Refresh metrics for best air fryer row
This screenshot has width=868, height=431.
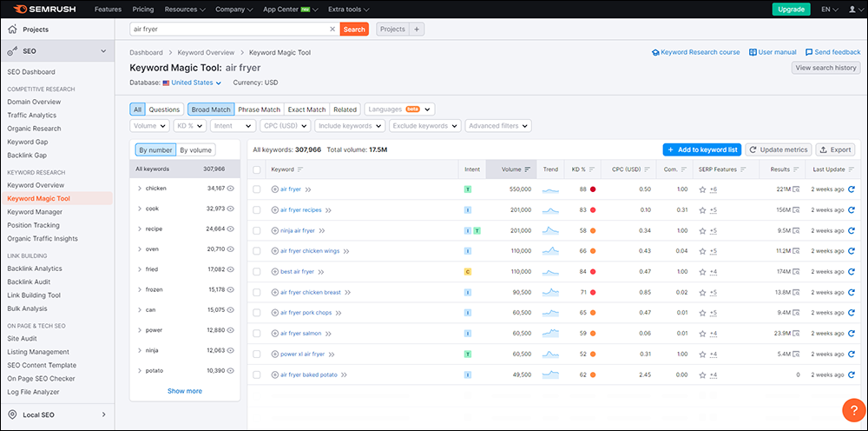[x=852, y=271]
